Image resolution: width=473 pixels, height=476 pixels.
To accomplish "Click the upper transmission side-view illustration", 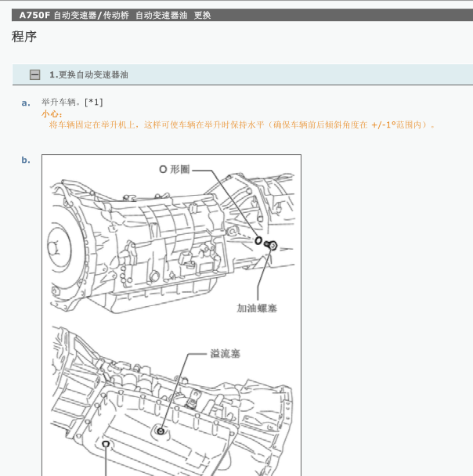I will click(x=172, y=243).
